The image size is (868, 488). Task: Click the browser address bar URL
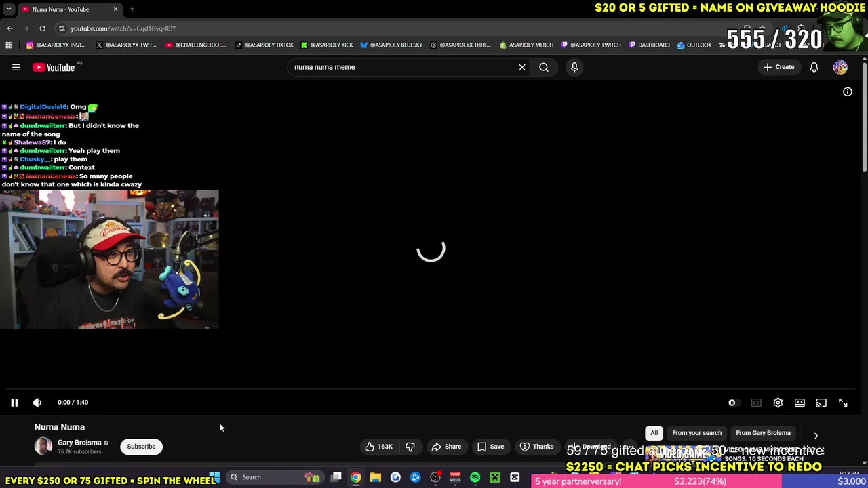(123, 28)
